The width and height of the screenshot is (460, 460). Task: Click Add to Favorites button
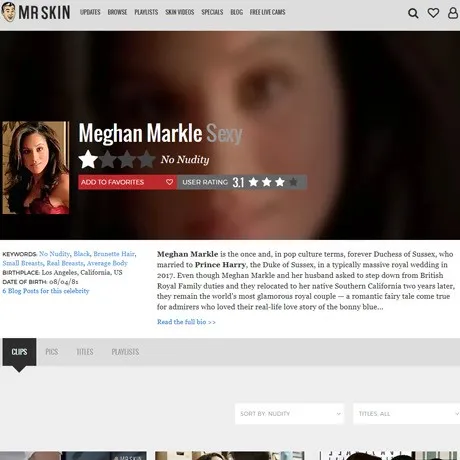coord(127,182)
